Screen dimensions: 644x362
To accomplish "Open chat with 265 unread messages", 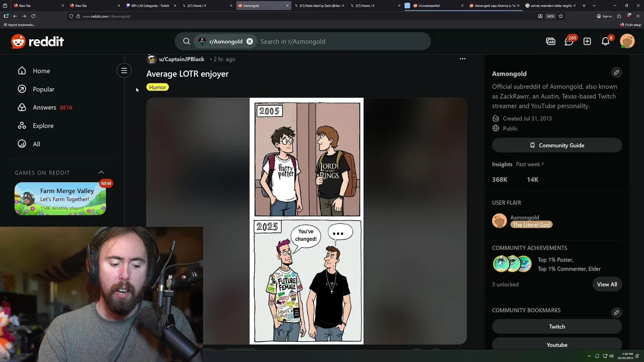I will pos(569,41).
